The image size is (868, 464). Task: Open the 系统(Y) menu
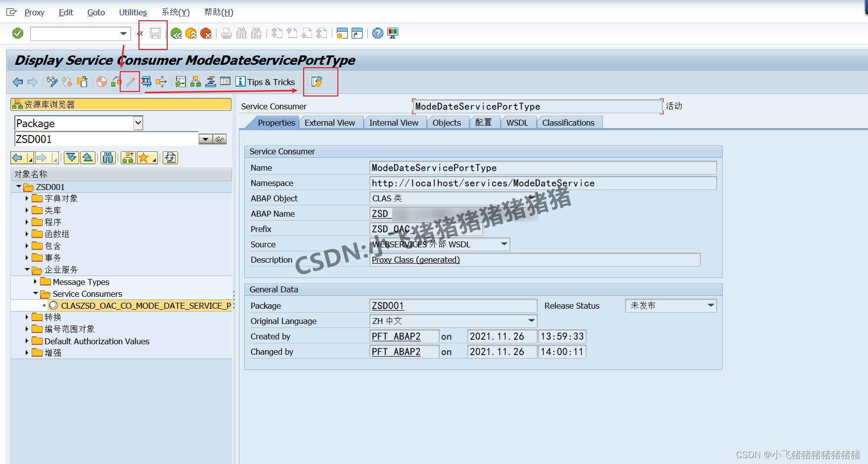pos(176,12)
